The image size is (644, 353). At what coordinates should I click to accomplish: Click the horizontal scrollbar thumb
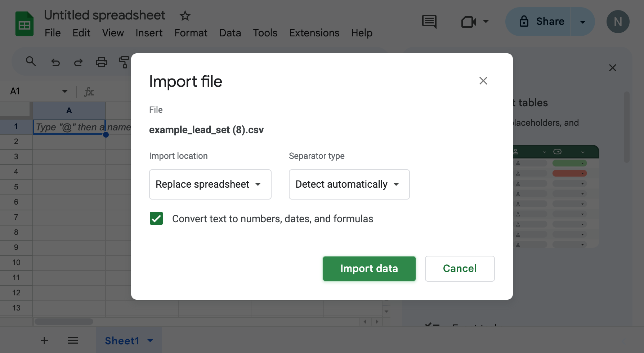64,321
